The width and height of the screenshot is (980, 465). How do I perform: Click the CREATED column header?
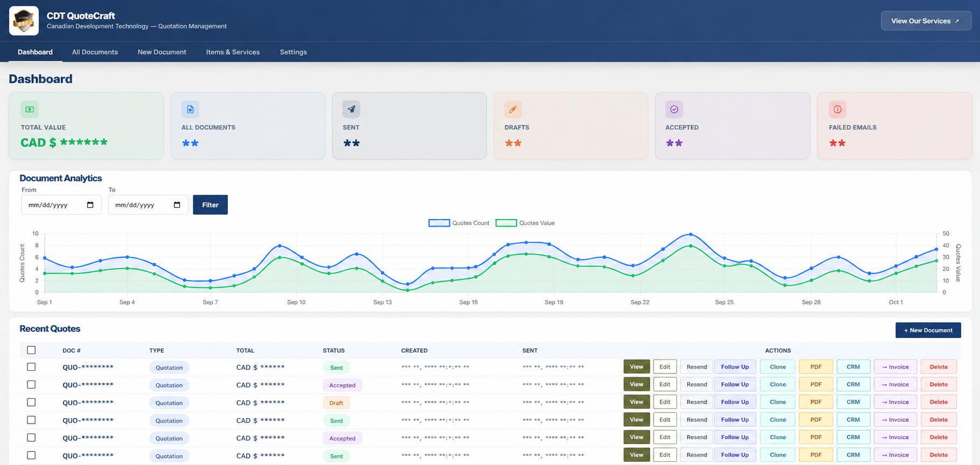pos(414,350)
